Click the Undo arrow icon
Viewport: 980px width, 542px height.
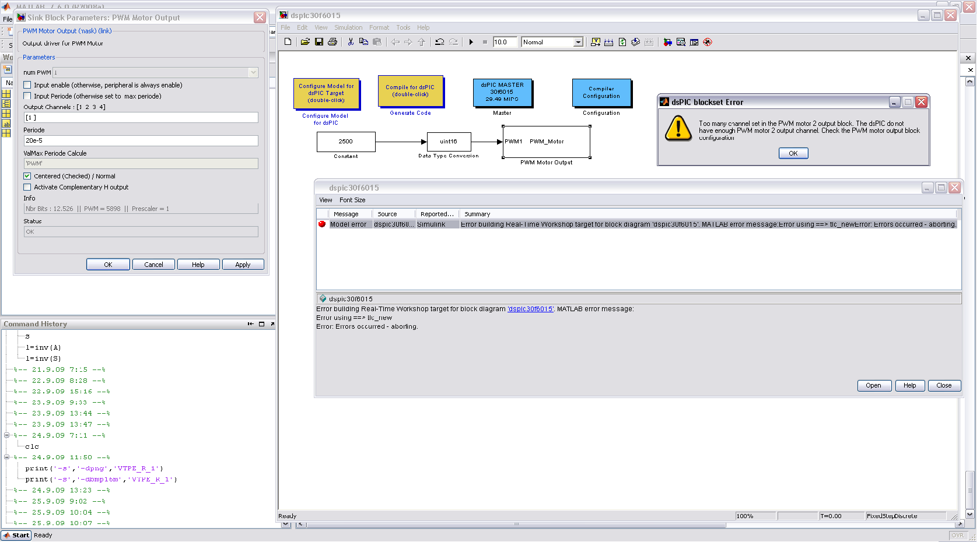pos(440,42)
